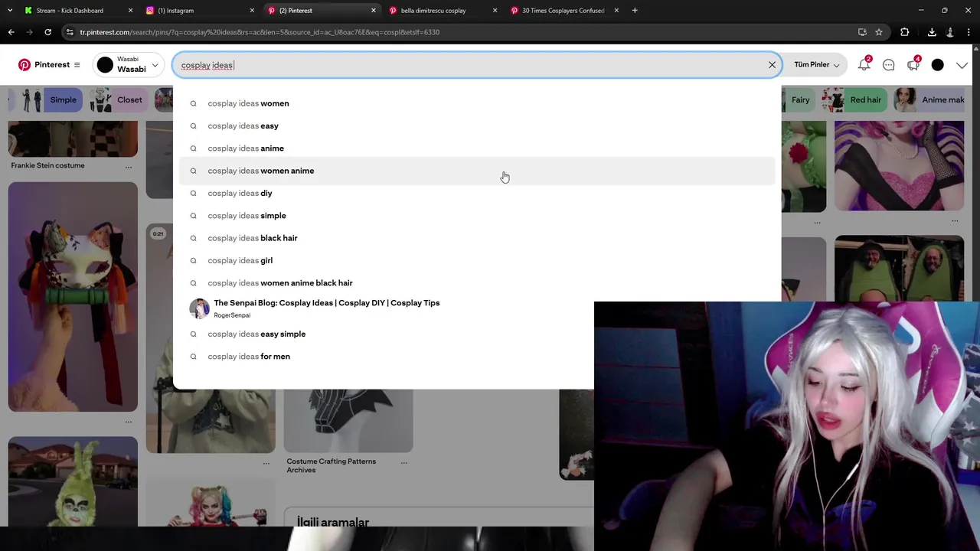Open the hamburger menu beside Pinterest
Screen dimensions: 980x551
[77, 65]
